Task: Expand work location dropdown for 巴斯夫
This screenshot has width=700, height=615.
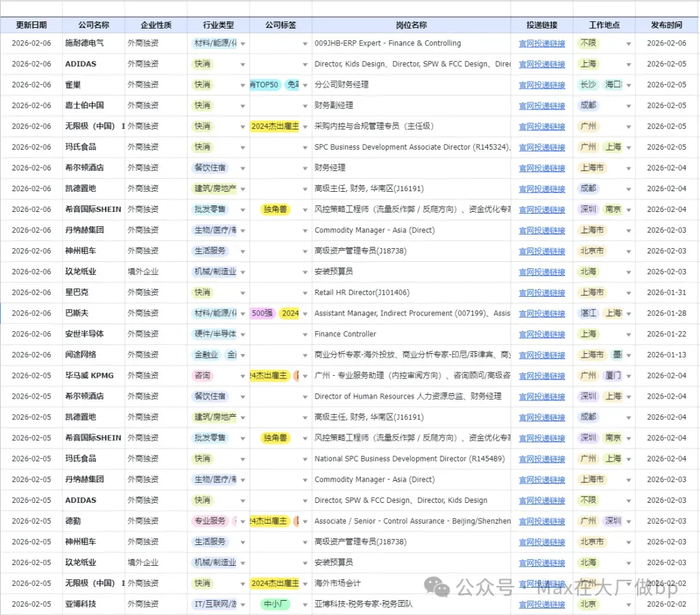Action: (x=629, y=314)
